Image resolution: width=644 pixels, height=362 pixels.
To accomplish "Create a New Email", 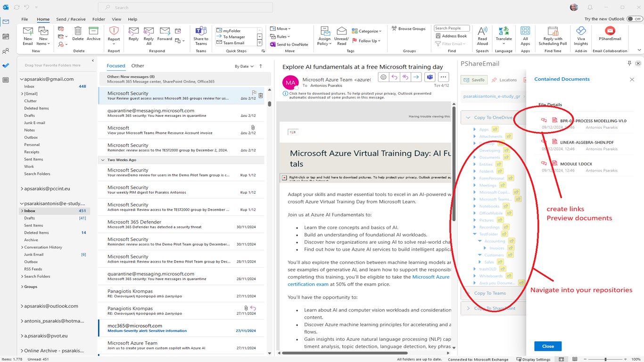I will point(28,36).
